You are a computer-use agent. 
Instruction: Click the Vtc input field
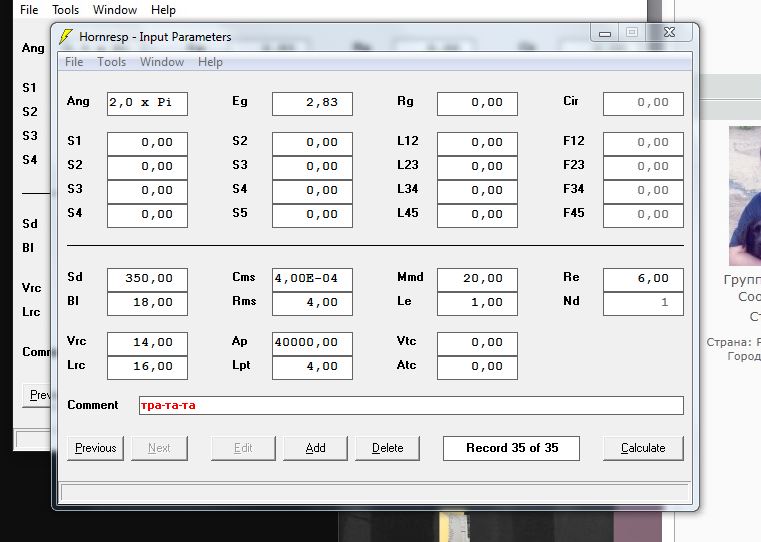tap(478, 344)
